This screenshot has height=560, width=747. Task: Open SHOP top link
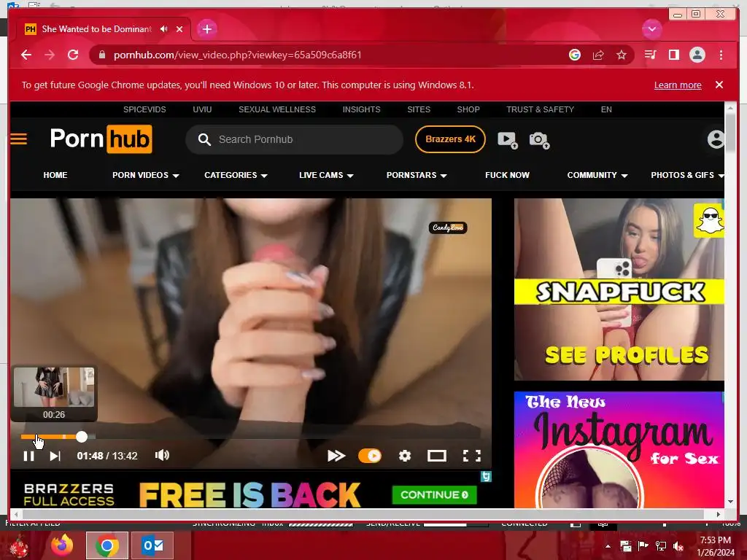pyautogui.click(x=468, y=109)
